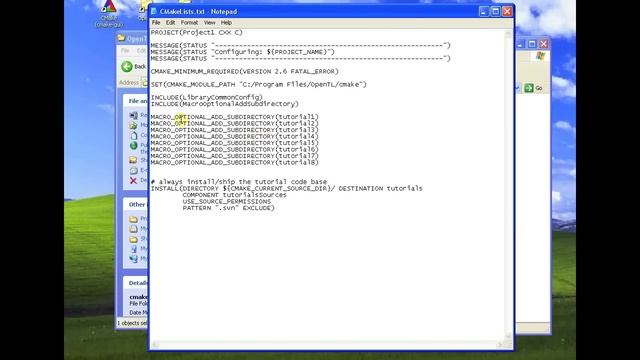Minimize the Notepad window
Viewport: 640px width, 360px height.
(484, 11)
